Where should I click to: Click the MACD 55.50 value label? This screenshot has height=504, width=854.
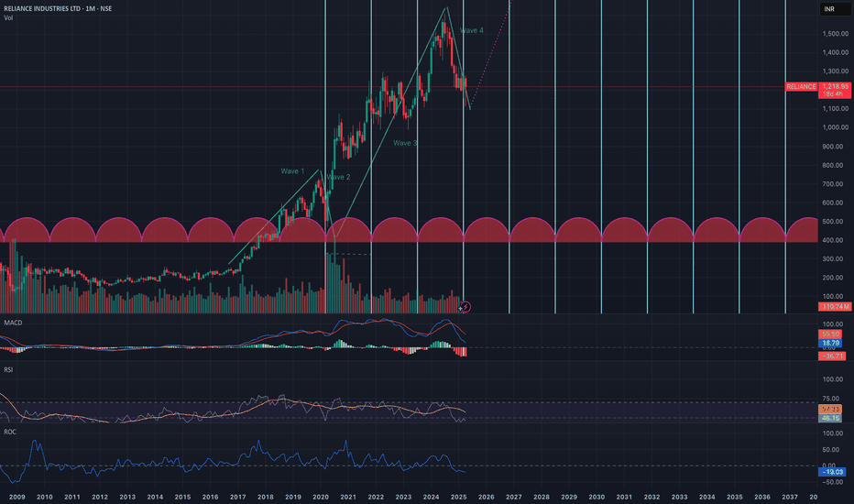830,334
